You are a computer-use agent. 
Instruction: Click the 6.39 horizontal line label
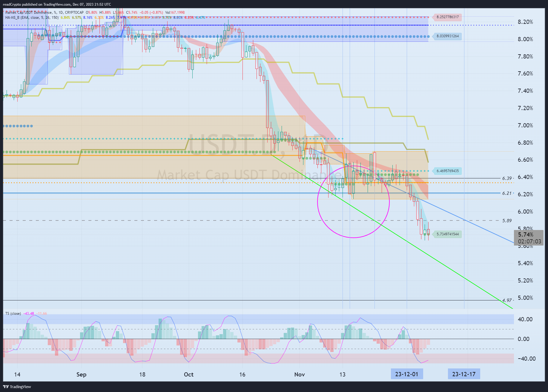click(507, 178)
